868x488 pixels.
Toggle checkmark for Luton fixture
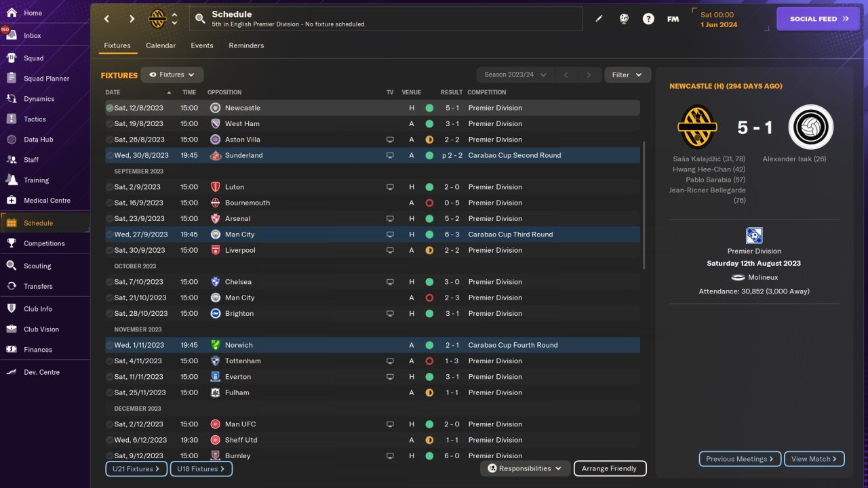tap(110, 187)
